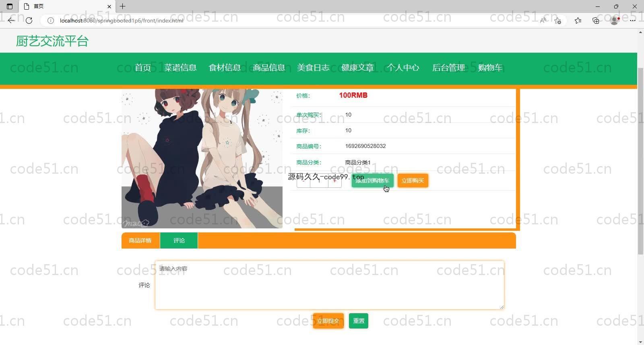Open 后台管理 menu item
The image size is (644, 345).
[448, 68]
